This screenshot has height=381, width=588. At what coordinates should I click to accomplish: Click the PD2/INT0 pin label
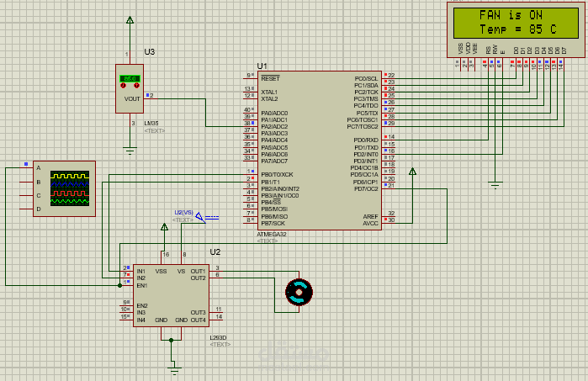pyautogui.click(x=366, y=155)
